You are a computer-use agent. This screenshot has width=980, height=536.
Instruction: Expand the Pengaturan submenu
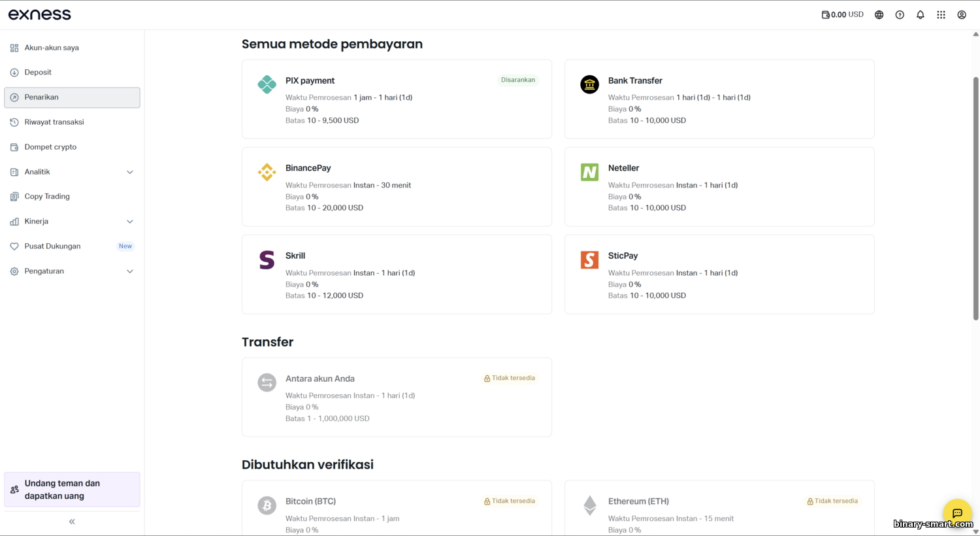[x=129, y=271]
